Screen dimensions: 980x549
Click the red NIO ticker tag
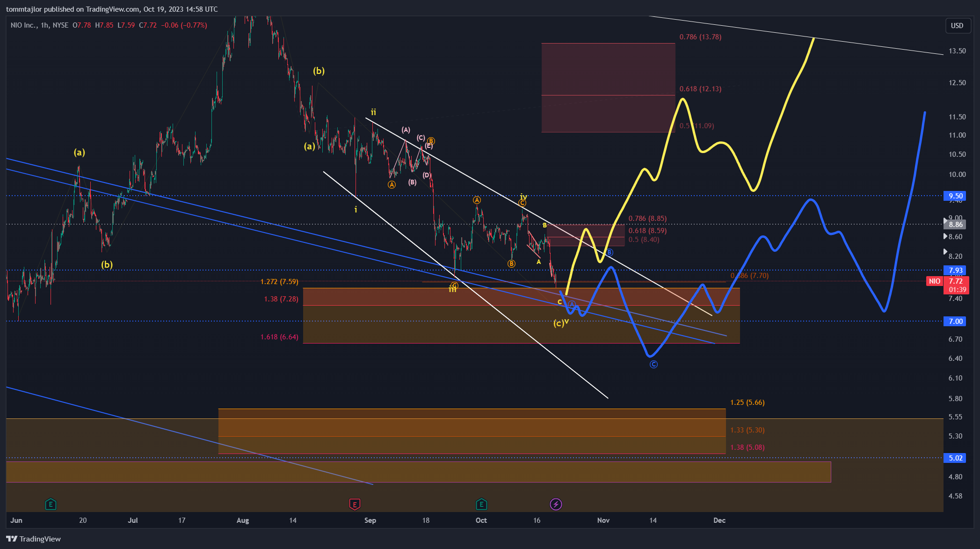[934, 281]
